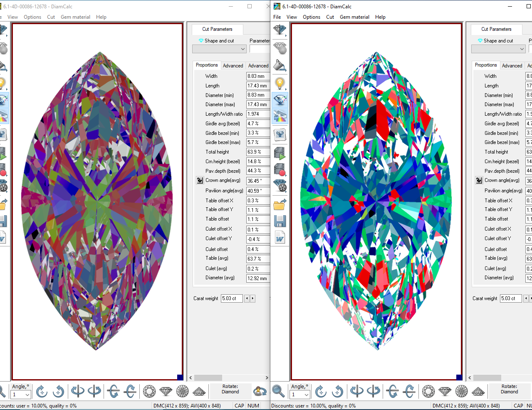Screen dimensions: 532x410
Task: Click blue corner square in right diamond view
Action: (459, 377)
